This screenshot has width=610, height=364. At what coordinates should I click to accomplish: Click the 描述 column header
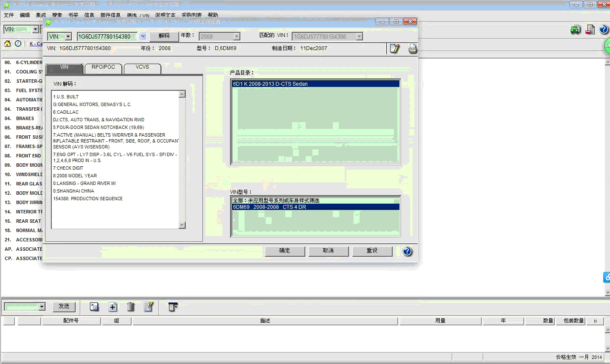point(265,321)
